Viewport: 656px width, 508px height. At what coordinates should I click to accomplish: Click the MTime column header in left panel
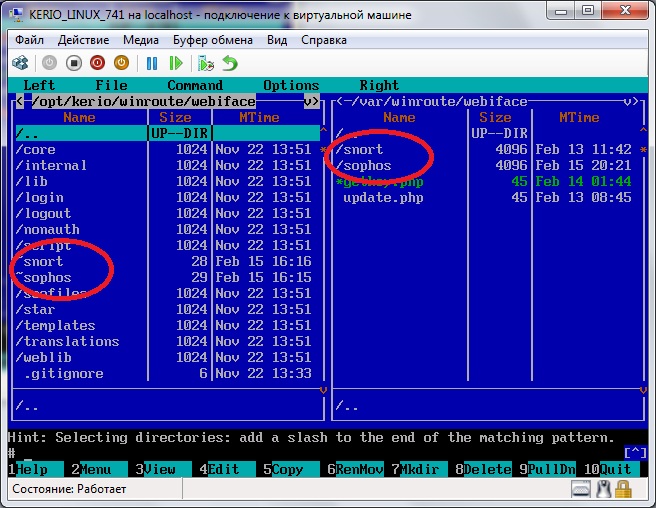(x=259, y=117)
